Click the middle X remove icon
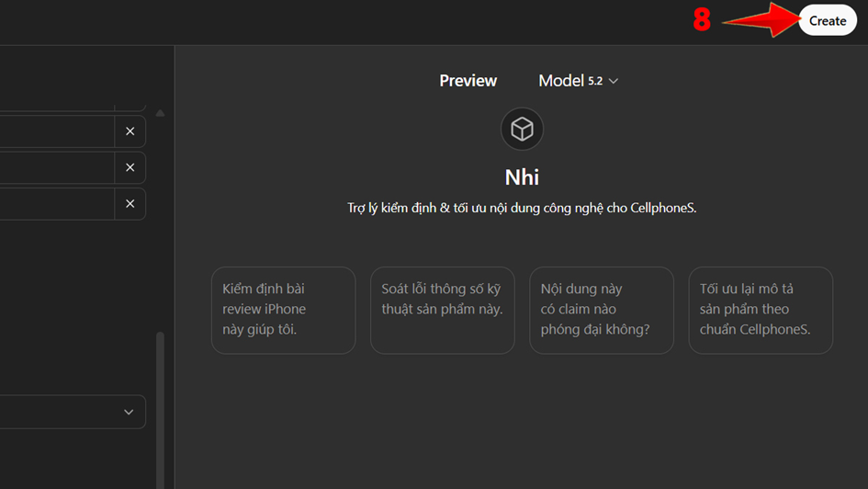Viewport: 868px width, 489px height. (130, 167)
